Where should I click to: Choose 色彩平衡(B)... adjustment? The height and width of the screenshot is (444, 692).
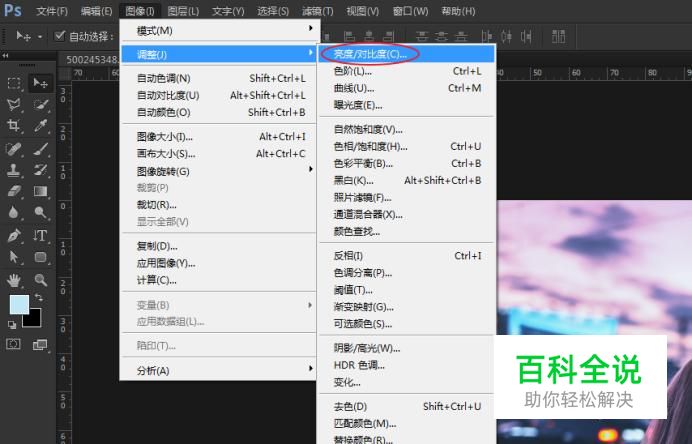click(407, 163)
